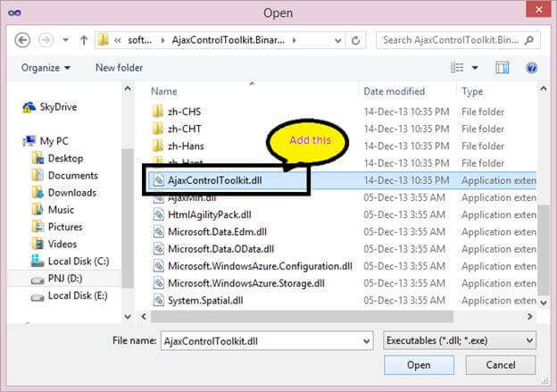Click the System.Spatial.dll file icon
The image size is (557, 392).
tap(158, 300)
